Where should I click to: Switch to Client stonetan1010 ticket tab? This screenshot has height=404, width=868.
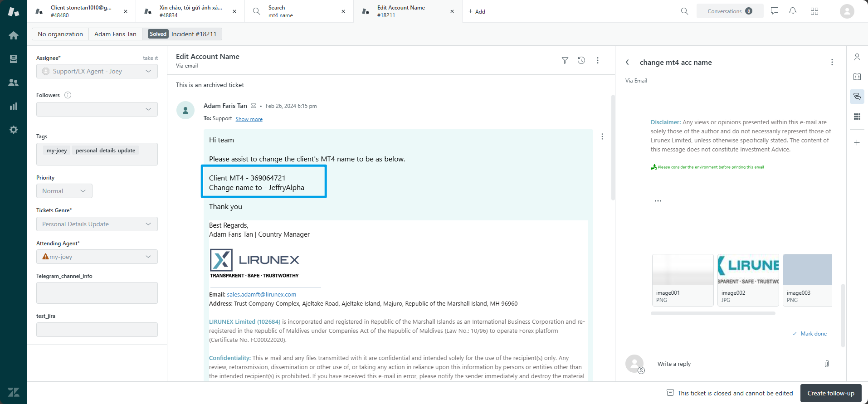pyautogui.click(x=81, y=11)
